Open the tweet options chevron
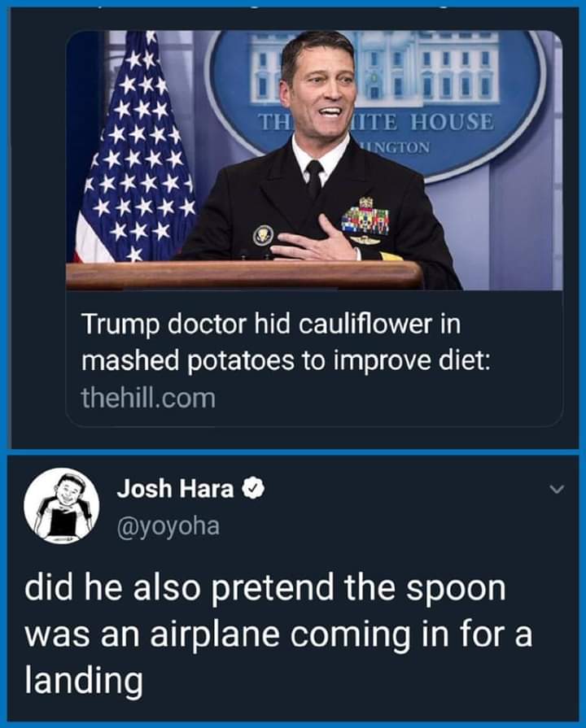586x728 pixels. [x=556, y=490]
